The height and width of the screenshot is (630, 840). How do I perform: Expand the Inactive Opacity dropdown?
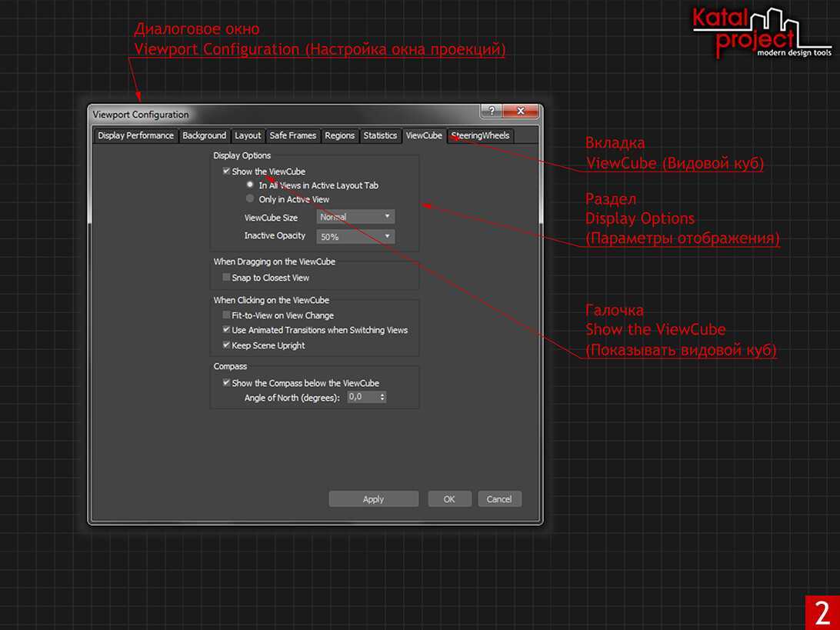click(355, 237)
